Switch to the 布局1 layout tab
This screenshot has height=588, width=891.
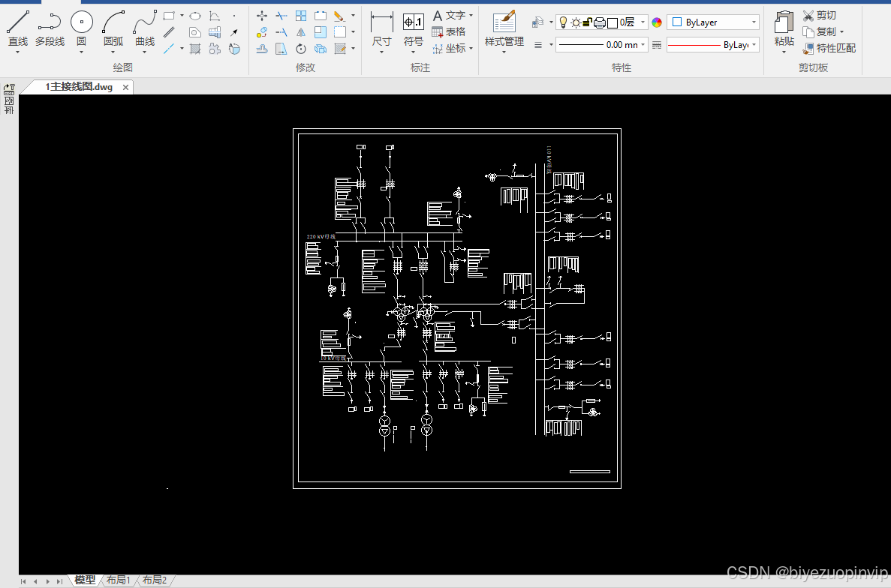point(118,580)
